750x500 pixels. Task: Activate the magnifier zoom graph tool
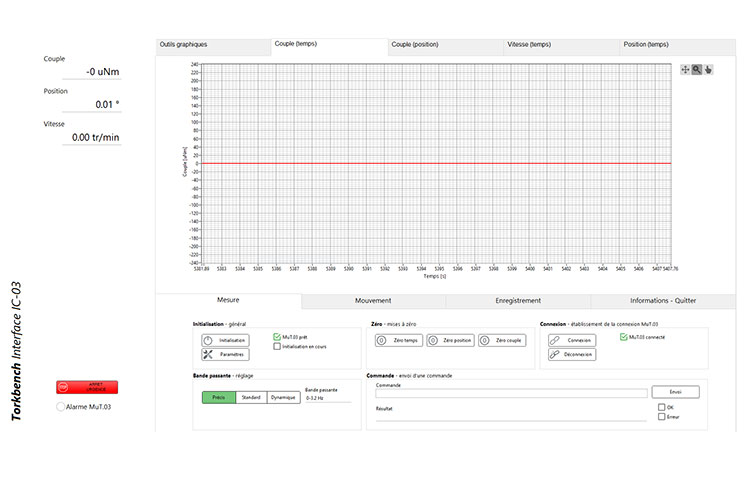696,70
